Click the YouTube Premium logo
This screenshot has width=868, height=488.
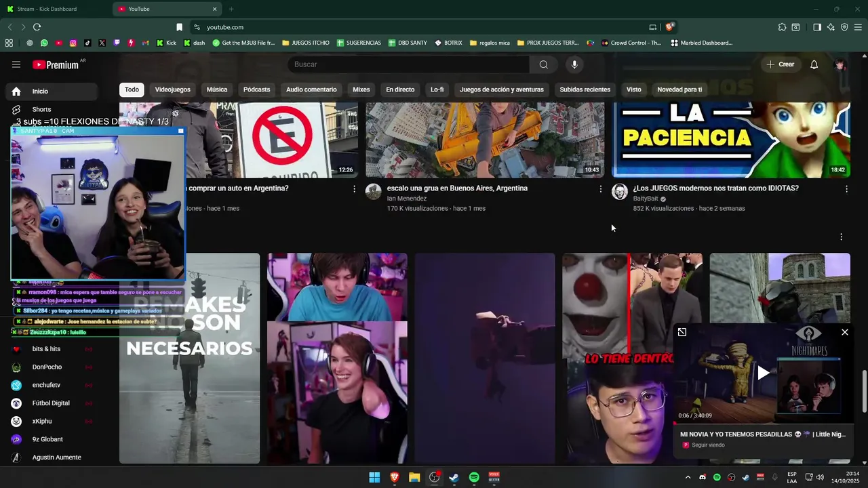(x=57, y=64)
